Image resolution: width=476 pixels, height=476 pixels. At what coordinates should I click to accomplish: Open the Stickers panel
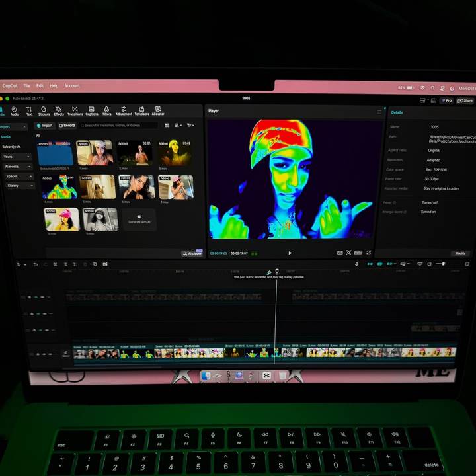[44, 110]
